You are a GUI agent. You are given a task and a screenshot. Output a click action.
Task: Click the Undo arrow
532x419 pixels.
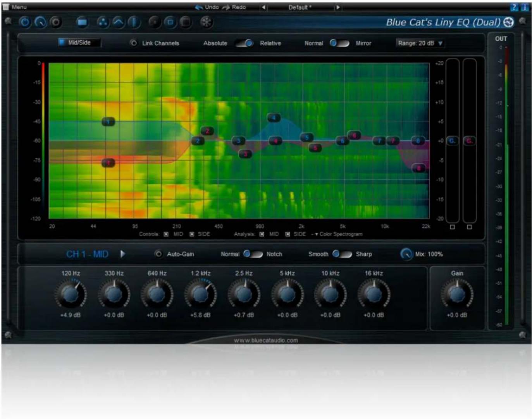(199, 7)
